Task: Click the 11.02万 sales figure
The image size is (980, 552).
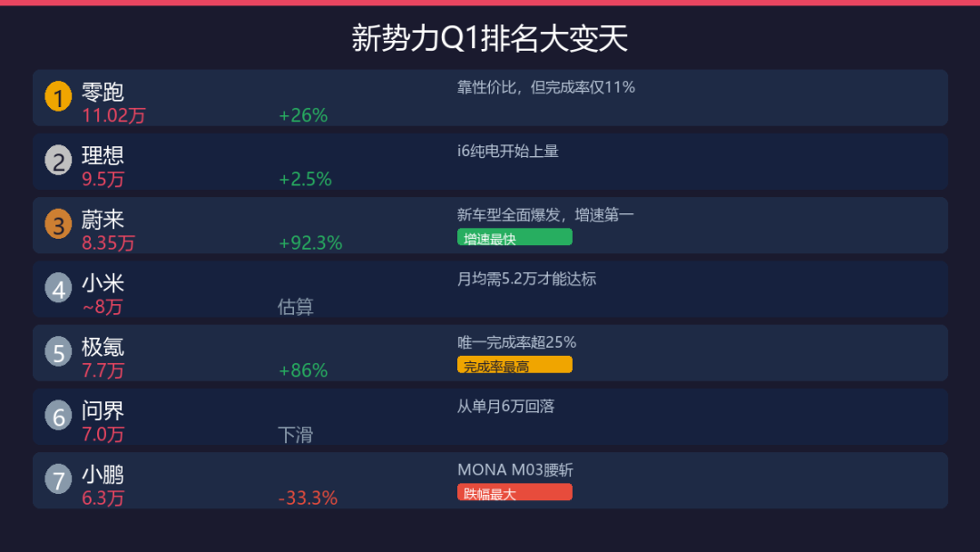Action: coord(113,115)
